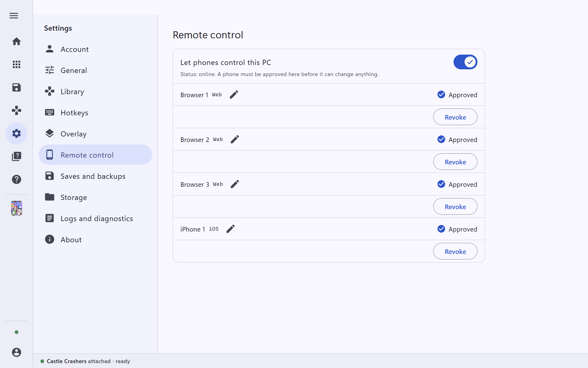
Task: Click the Remote control page heading
Action: click(208, 35)
